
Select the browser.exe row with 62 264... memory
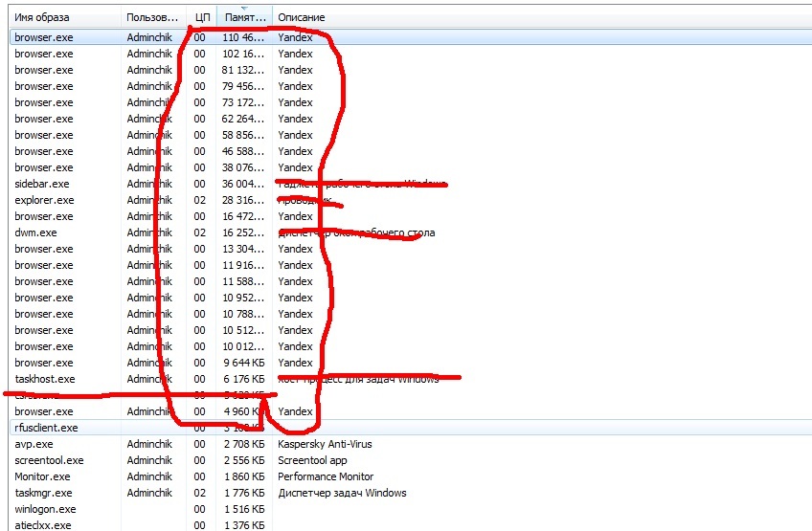point(411,119)
